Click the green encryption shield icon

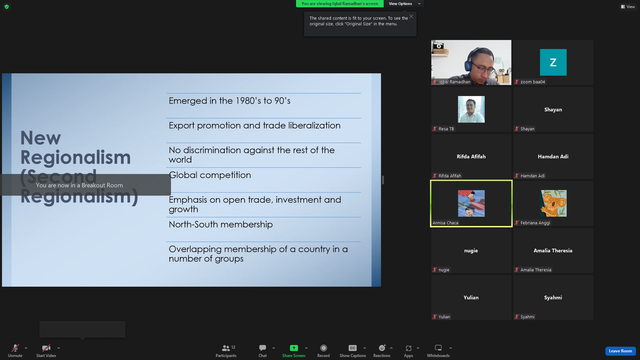pos(7,7)
